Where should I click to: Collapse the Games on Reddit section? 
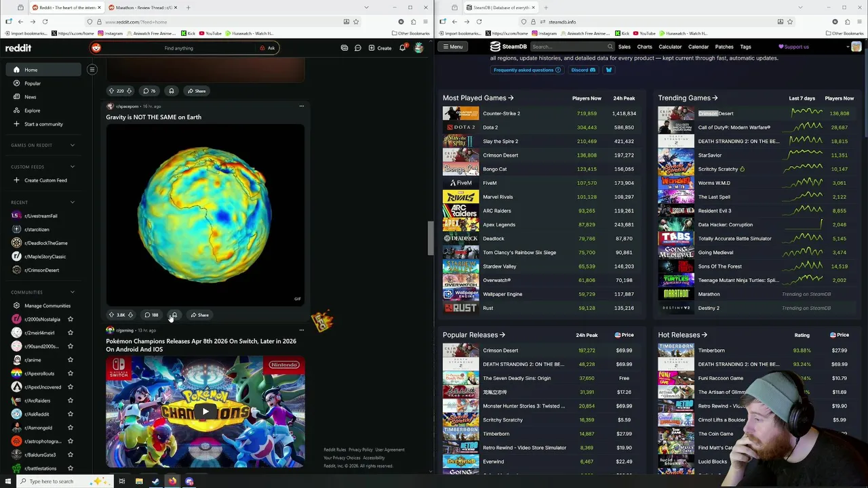pyautogui.click(x=73, y=145)
